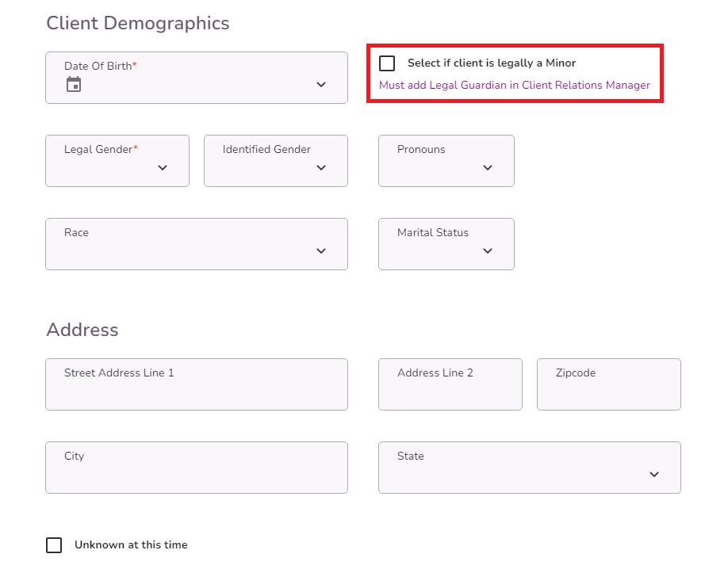Expand the Race options list
The image size is (728, 573).
click(x=321, y=251)
